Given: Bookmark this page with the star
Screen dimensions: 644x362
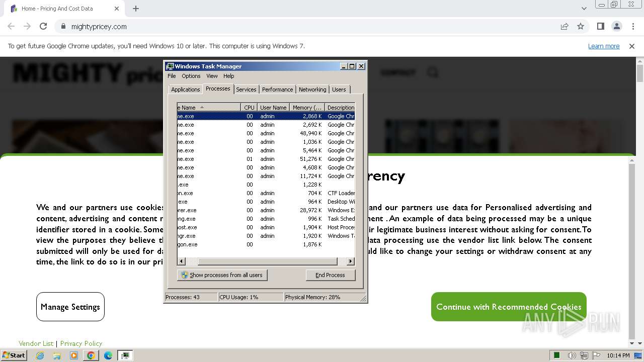Looking at the screenshot, I should [x=581, y=26].
